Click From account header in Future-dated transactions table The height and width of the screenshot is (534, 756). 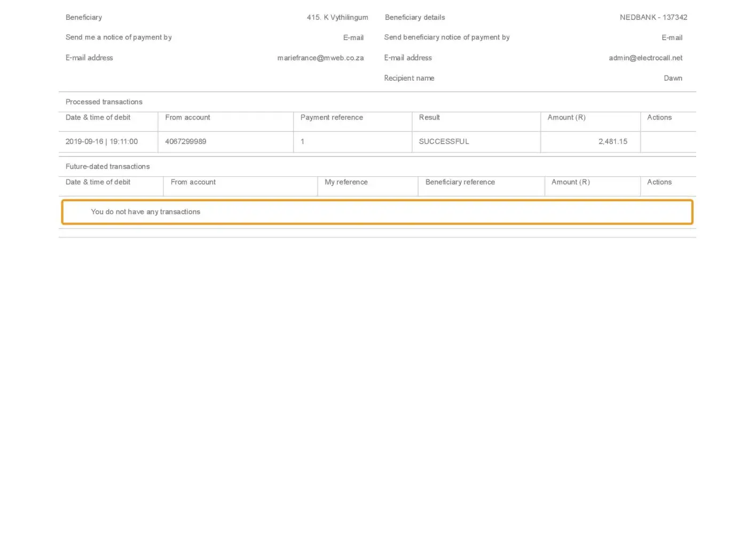pos(193,182)
